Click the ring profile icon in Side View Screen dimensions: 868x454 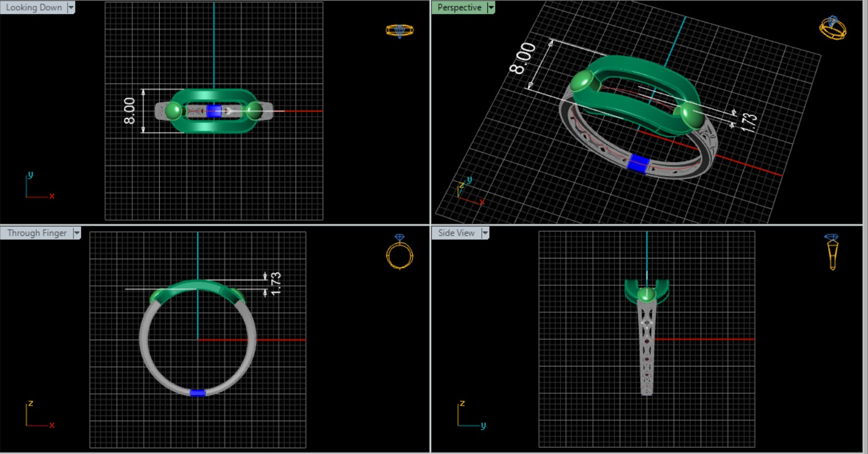[832, 252]
